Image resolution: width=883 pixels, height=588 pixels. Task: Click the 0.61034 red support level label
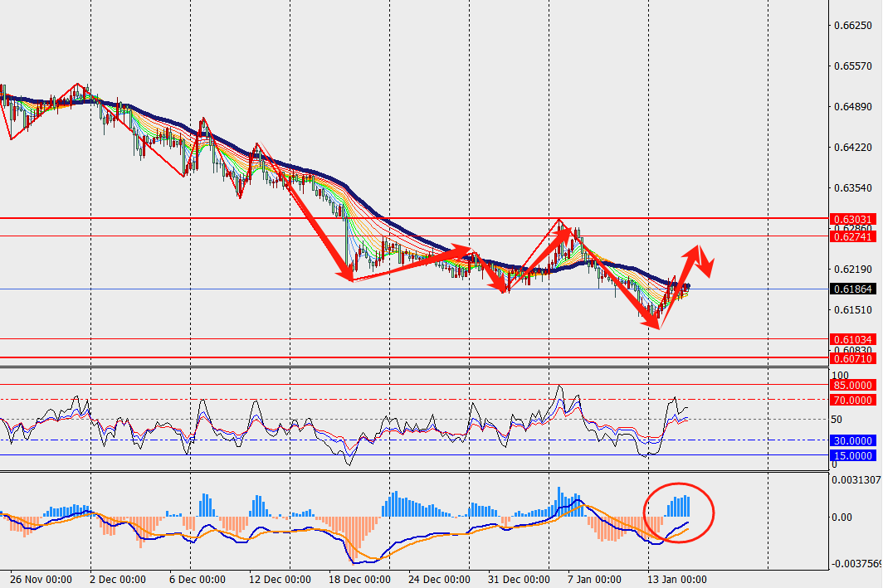pos(852,340)
